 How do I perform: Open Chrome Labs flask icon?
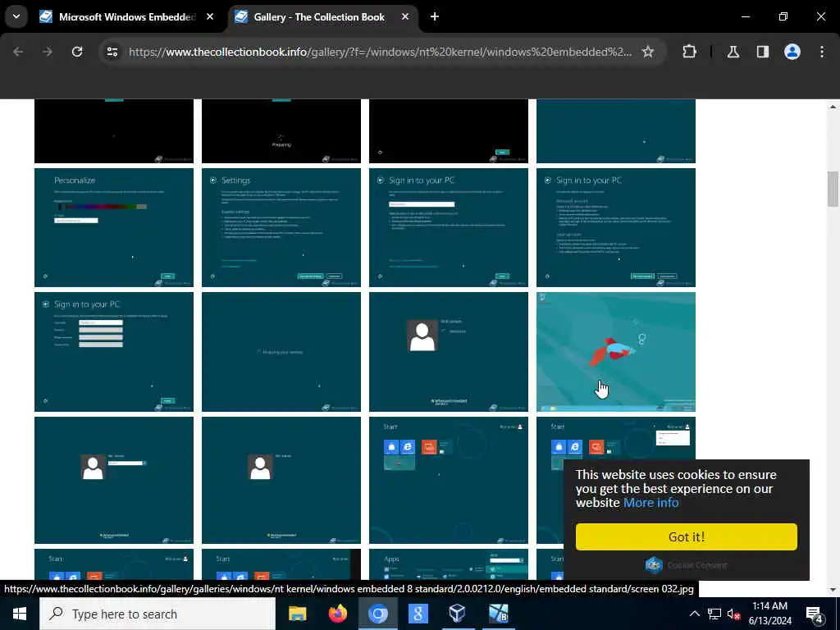733,52
